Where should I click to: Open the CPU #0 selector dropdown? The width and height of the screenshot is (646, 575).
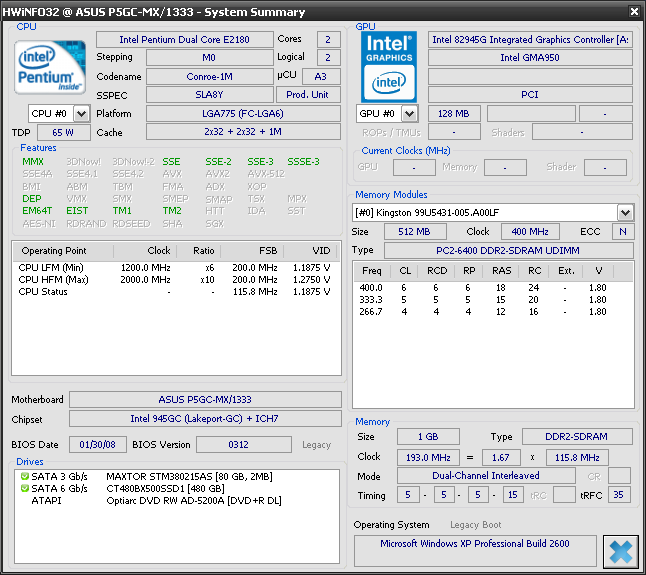click(81, 114)
